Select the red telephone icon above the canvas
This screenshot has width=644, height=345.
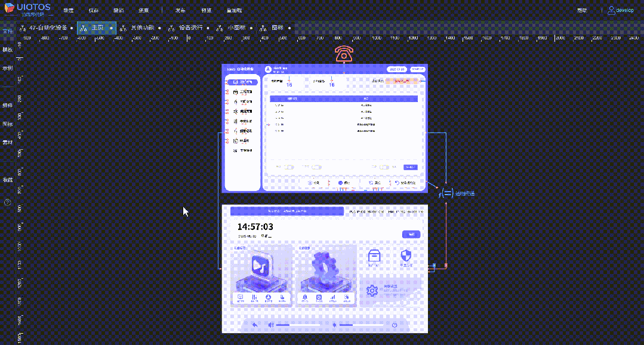[344, 54]
